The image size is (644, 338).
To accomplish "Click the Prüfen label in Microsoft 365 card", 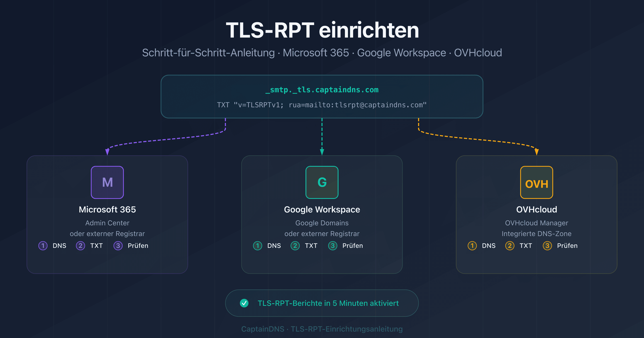I will (x=138, y=246).
